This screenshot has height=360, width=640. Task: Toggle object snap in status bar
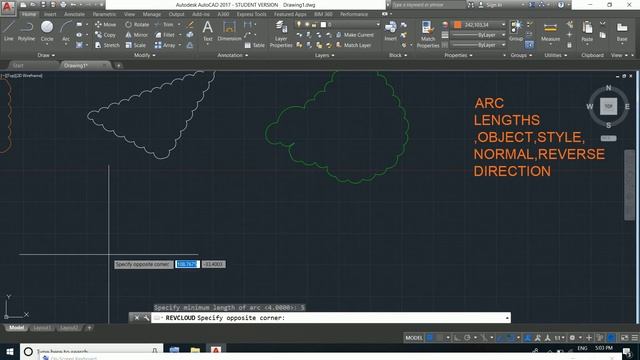tap(511, 338)
